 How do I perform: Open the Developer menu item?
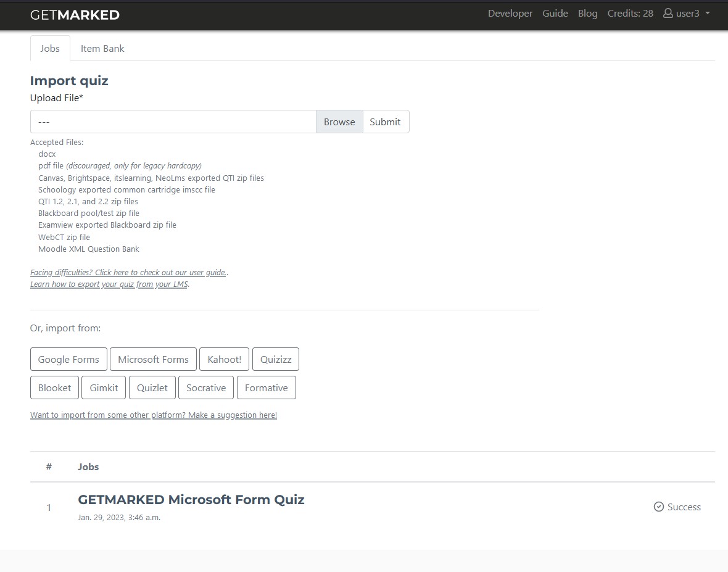[510, 14]
